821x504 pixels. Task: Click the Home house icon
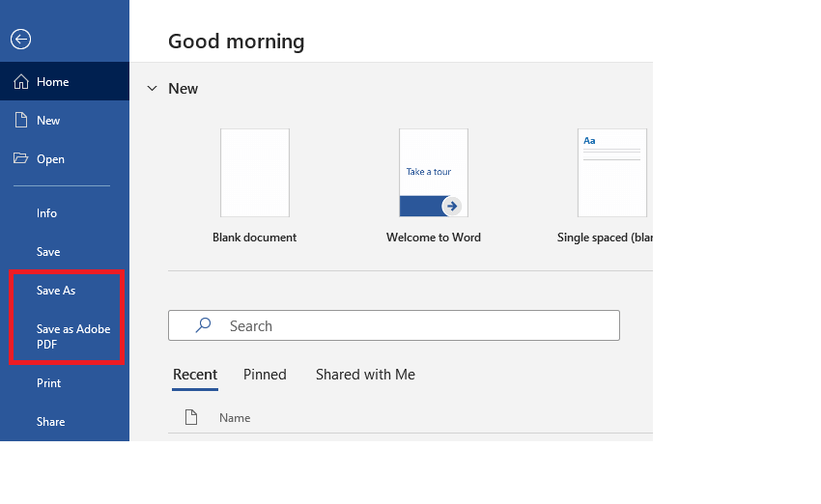point(21,82)
